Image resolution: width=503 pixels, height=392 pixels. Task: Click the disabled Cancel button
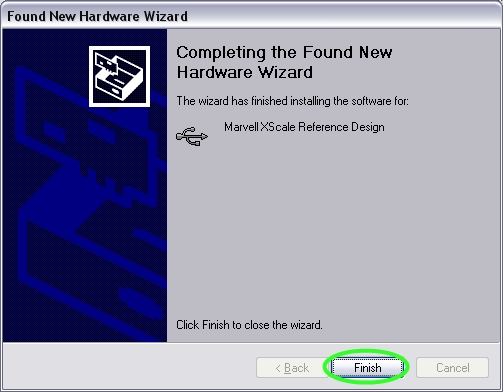452,368
